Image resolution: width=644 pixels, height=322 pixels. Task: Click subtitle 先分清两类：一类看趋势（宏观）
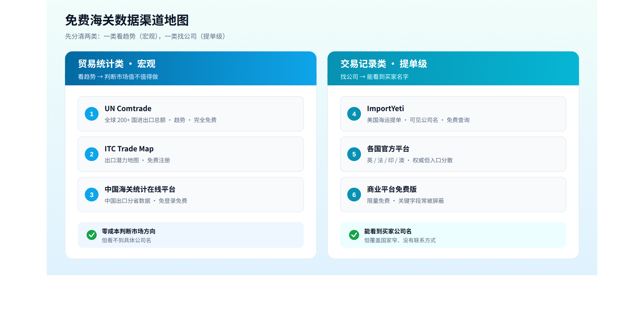tap(113, 36)
